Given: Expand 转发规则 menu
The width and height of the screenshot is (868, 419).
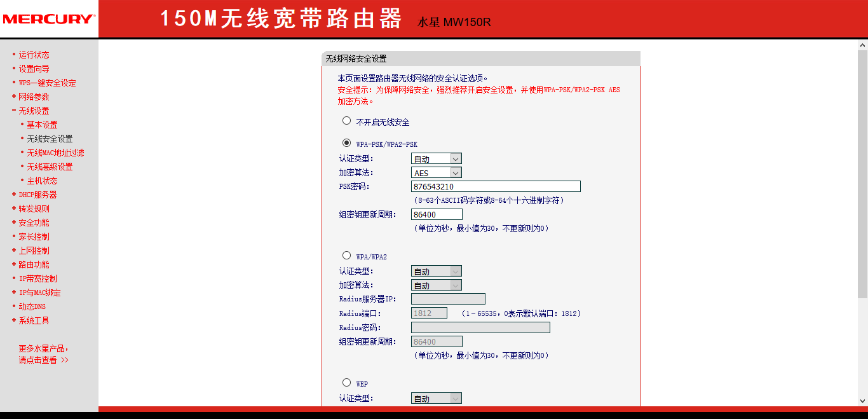Looking at the screenshot, I should click(x=34, y=209).
